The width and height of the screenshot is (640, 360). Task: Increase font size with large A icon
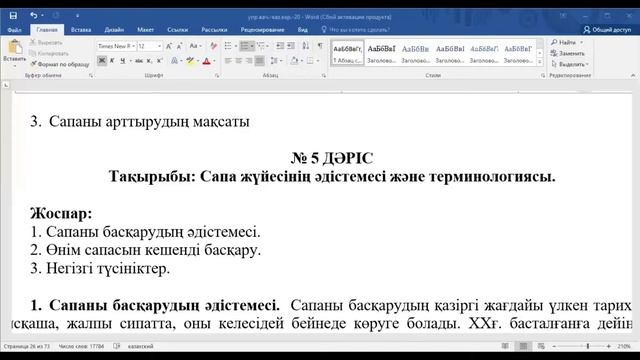coord(169,46)
